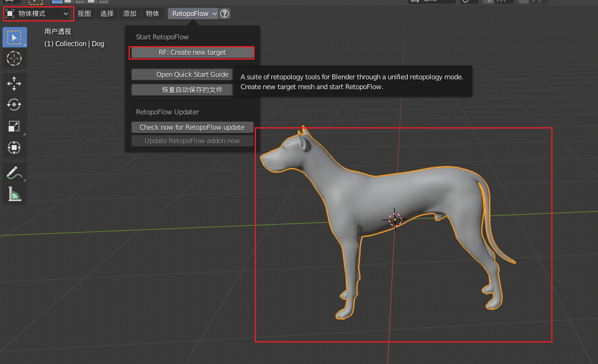Open the 添加 menu
This screenshot has height=364, width=598.
(130, 14)
